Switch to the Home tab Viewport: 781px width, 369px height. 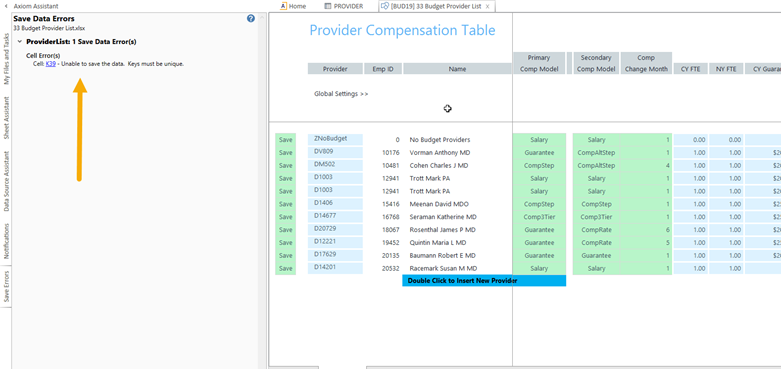pos(293,6)
